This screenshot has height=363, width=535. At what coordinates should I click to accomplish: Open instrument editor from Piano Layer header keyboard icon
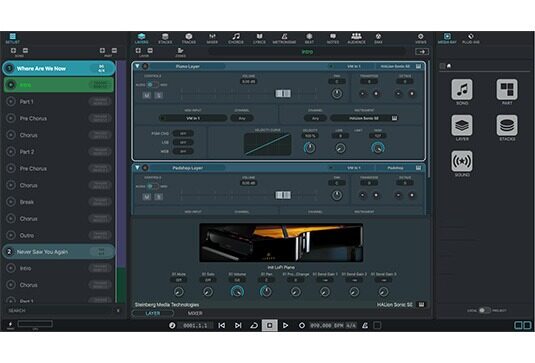[x=418, y=66]
